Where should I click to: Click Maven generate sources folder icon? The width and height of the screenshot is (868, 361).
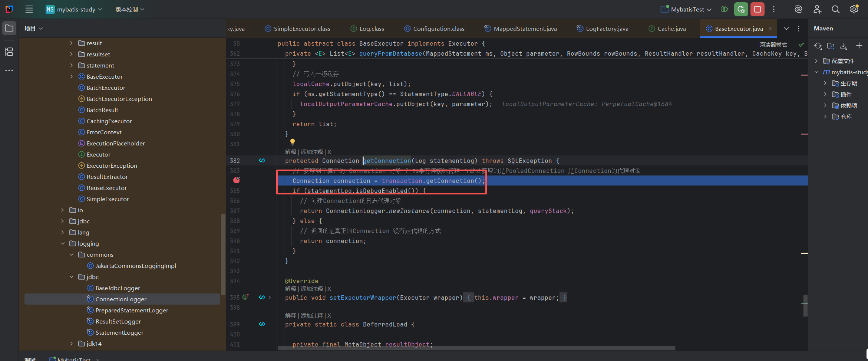point(831,46)
